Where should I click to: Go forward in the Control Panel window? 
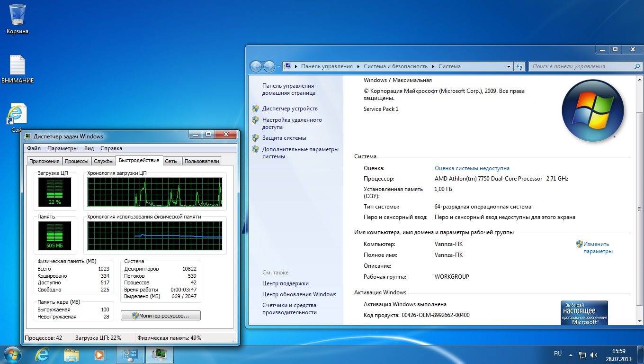tap(269, 66)
